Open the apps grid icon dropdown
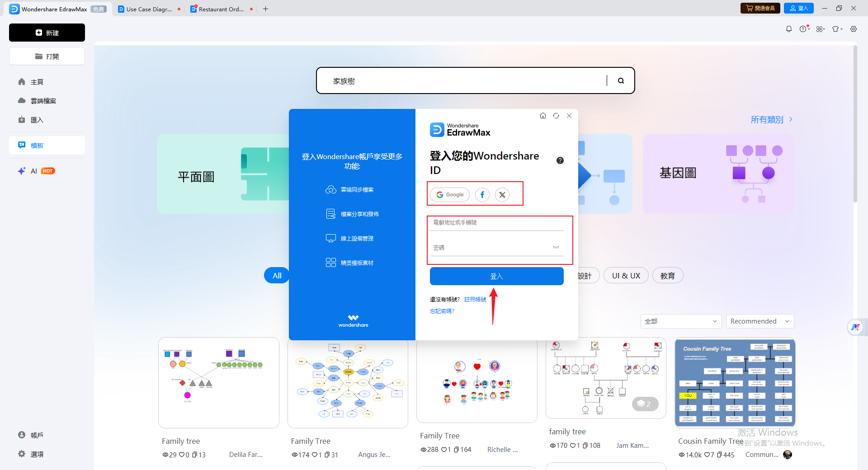Image resolution: width=868 pixels, height=470 pixels. (821, 29)
